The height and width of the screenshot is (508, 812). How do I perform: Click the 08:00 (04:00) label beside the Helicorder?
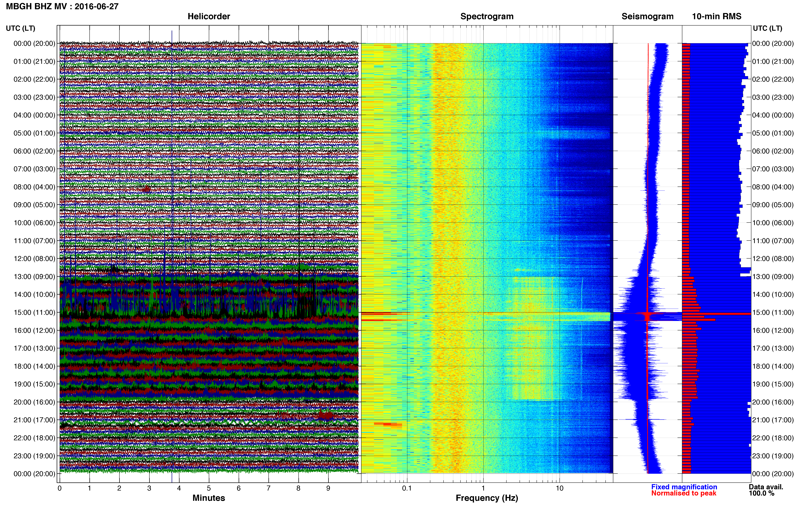click(34, 187)
